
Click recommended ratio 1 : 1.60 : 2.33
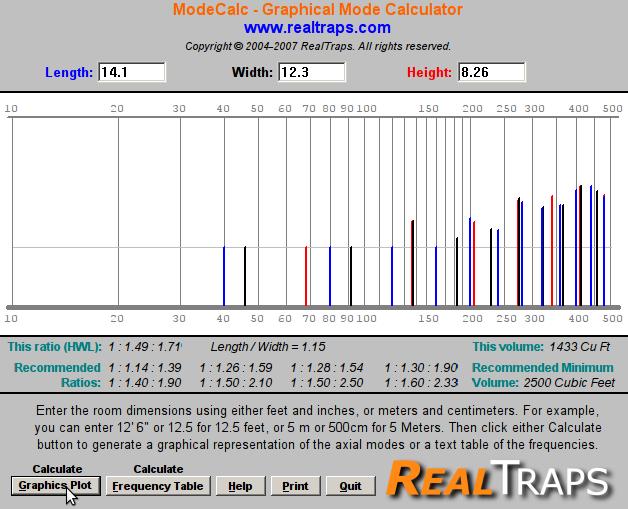[421, 383]
